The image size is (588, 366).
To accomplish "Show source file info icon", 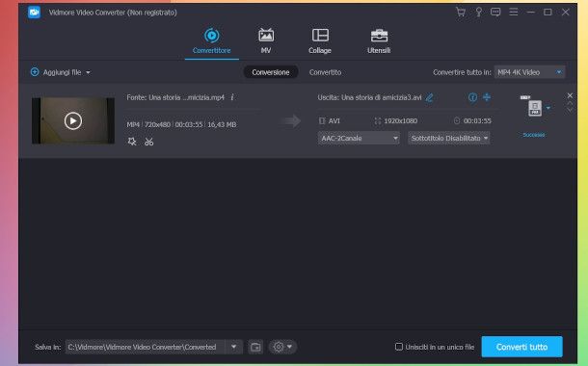I will (232, 97).
